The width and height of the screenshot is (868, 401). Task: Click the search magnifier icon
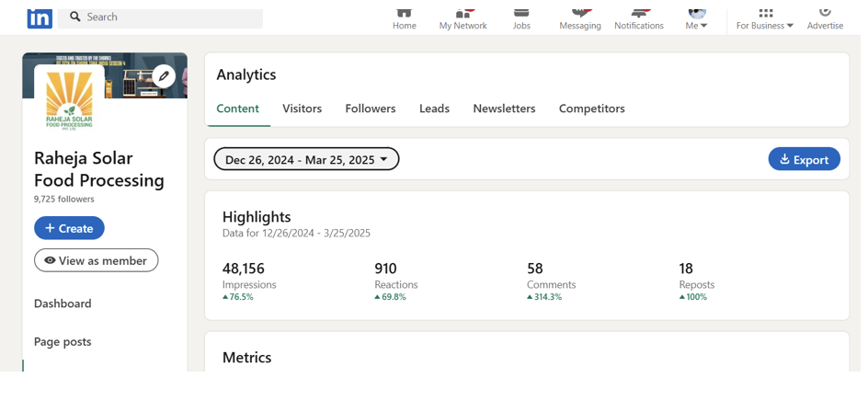pyautogui.click(x=75, y=17)
